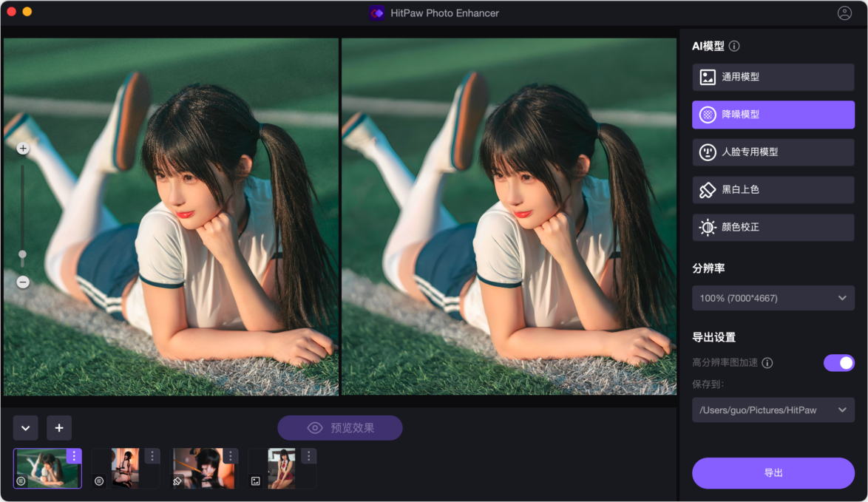Collapse the thumbnail strip with the chevron button

click(25, 428)
